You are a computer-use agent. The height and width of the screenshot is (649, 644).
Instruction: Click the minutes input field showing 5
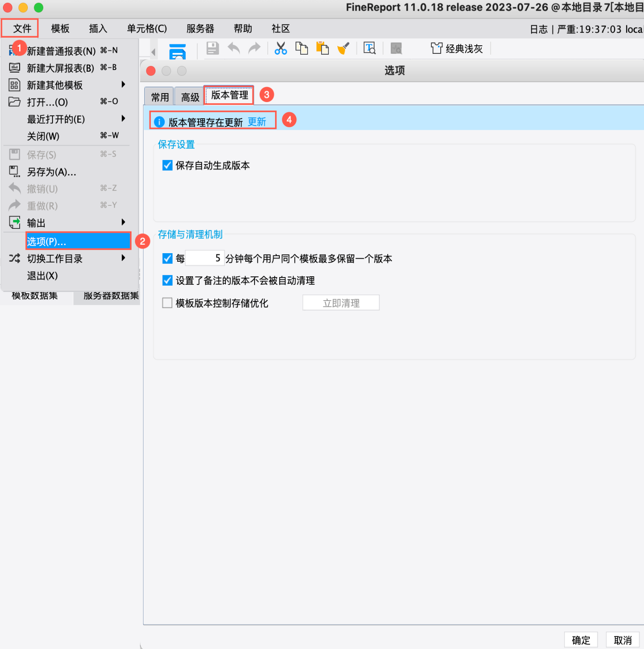(x=205, y=258)
